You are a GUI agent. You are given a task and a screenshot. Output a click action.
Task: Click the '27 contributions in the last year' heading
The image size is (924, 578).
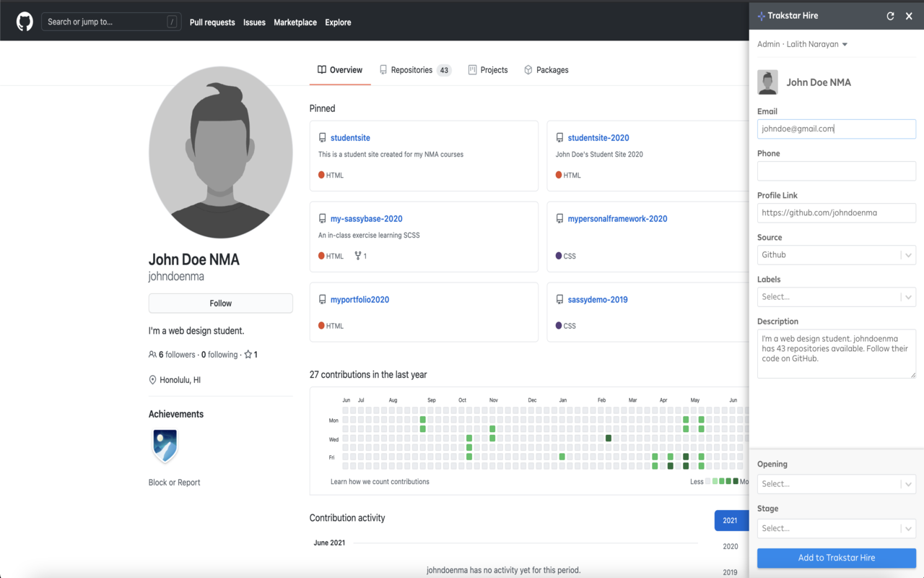click(368, 375)
